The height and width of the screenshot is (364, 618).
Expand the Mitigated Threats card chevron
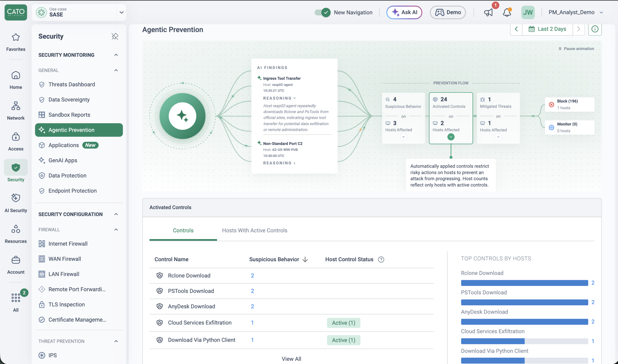tap(498, 137)
